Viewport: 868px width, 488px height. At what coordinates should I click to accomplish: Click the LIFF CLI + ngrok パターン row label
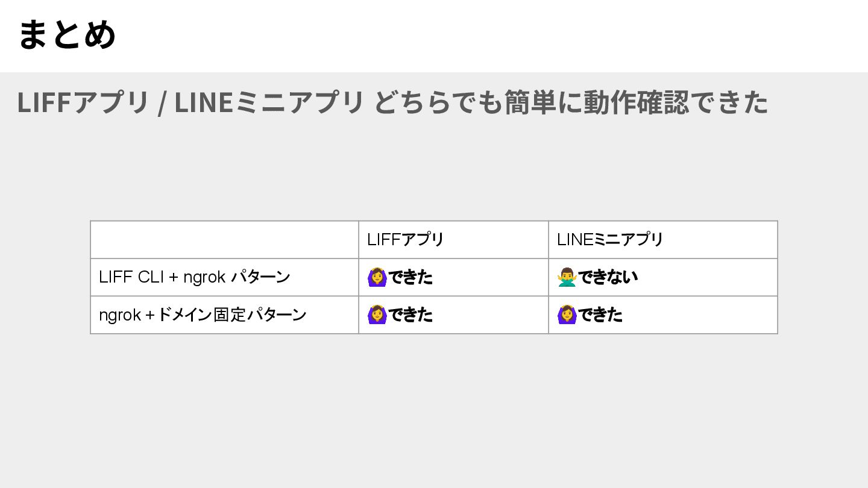point(194,277)
